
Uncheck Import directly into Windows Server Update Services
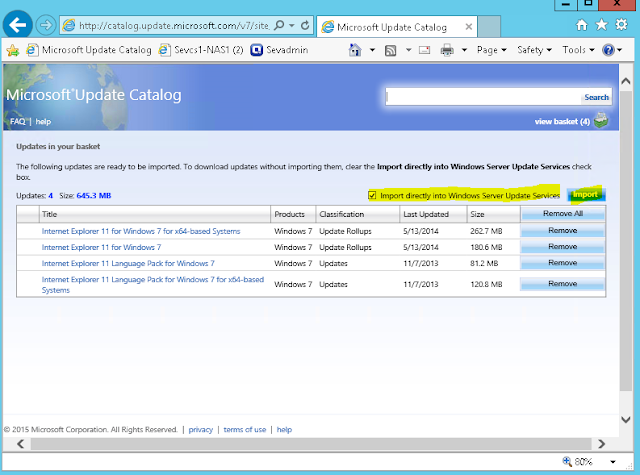(x=372, y=195)
